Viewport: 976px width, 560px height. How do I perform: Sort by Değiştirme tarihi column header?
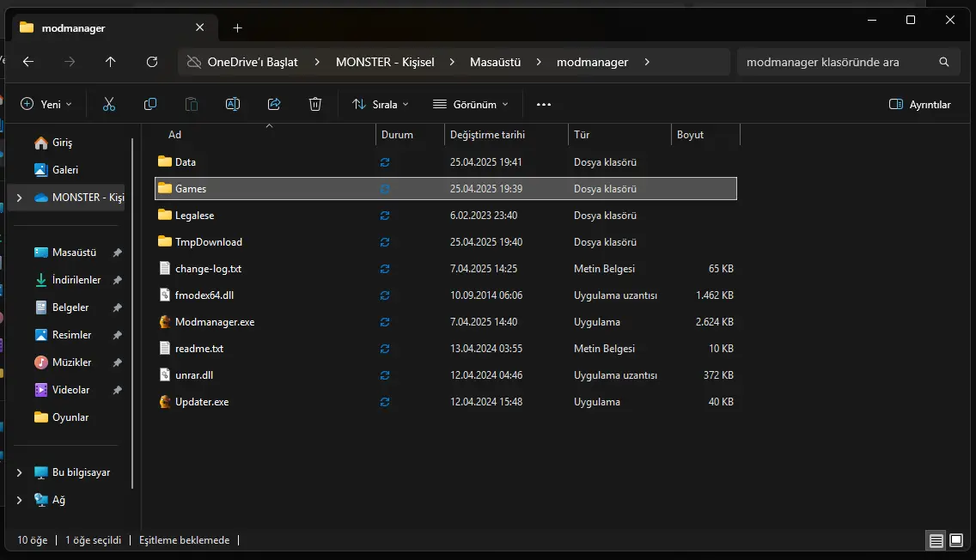[x=487, y=134]
